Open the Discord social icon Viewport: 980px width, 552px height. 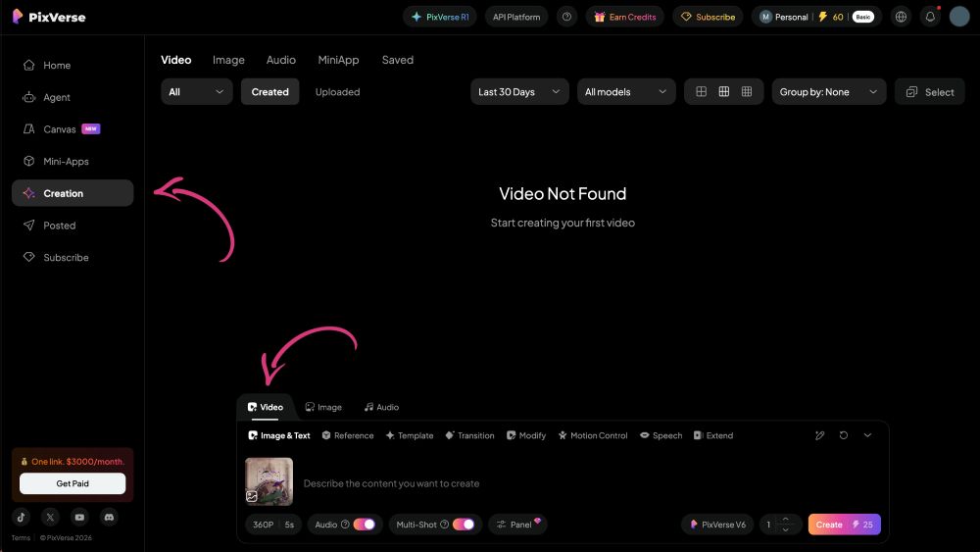click(109, 517)
